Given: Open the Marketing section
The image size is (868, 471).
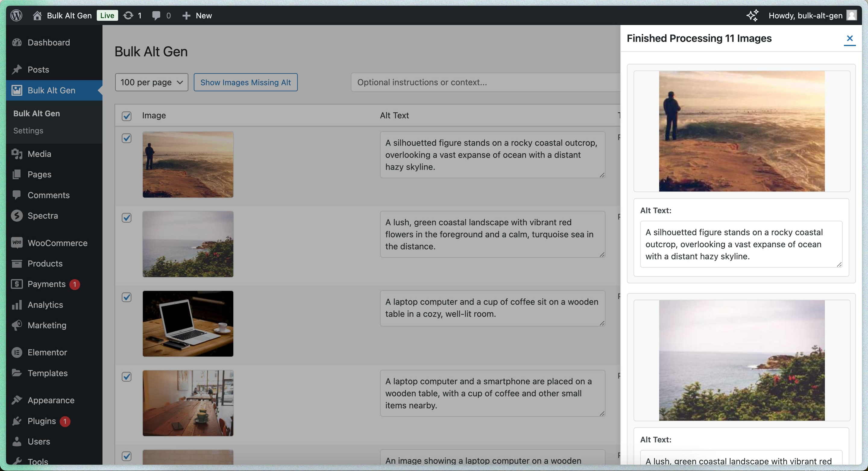Looking at the screenshot, I should coord(47,325).
